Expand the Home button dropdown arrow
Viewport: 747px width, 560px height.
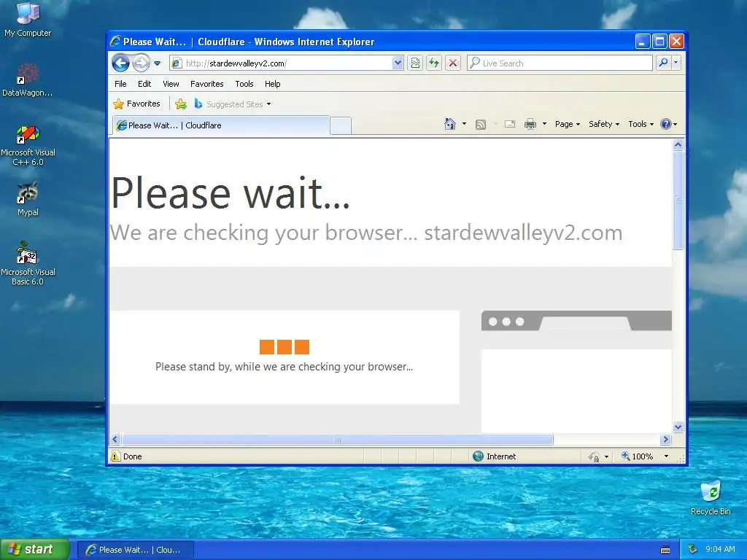[464, 124]
